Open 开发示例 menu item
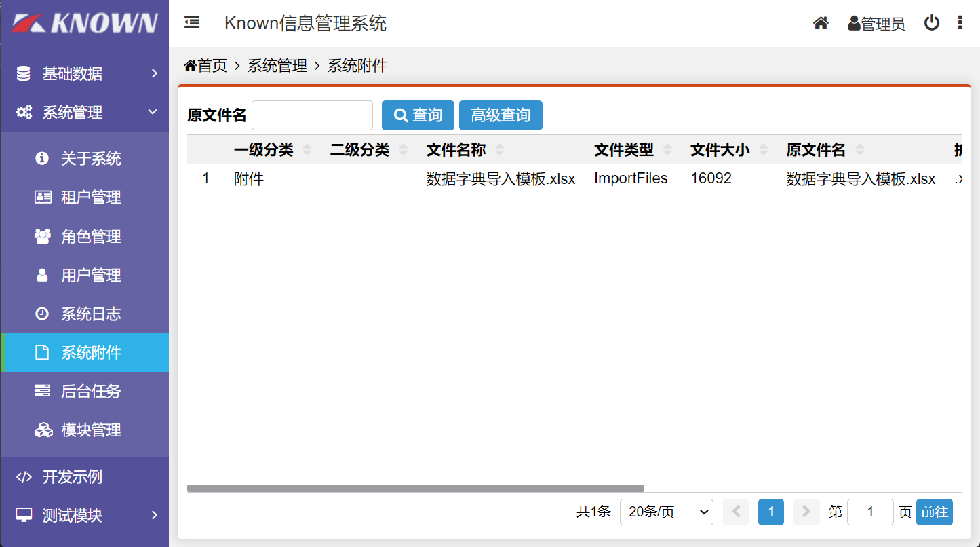980x547 pixels. point(85,476)
